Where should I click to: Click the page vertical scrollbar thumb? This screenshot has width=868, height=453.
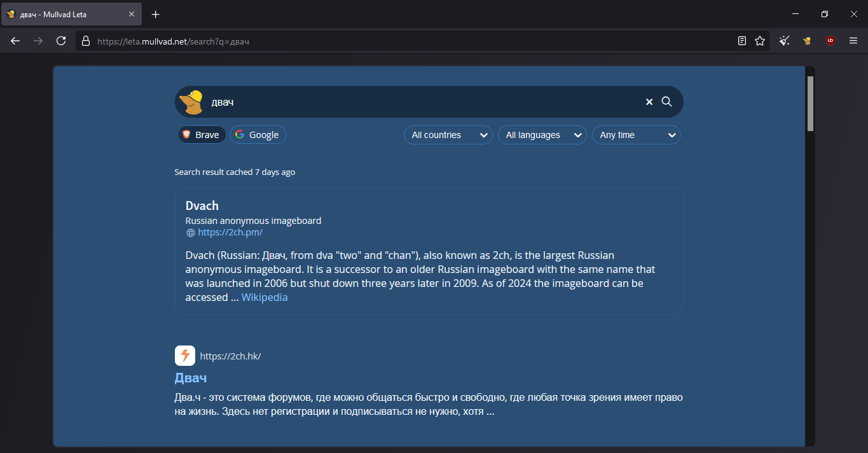(810, 103)
